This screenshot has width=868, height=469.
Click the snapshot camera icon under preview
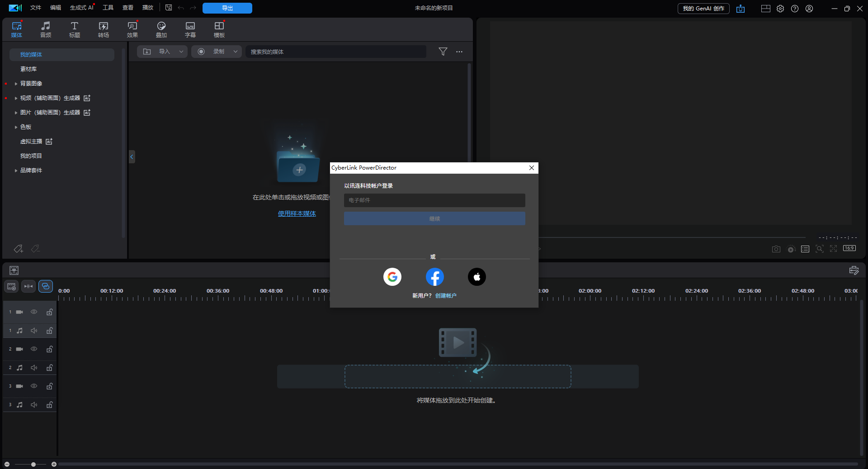click(x=776, y=249)
